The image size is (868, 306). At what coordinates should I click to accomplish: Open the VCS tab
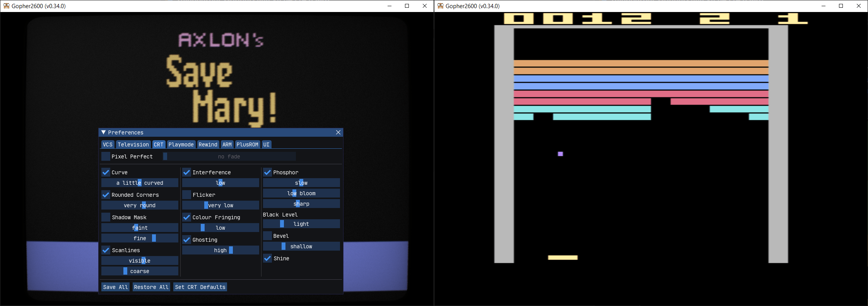[108, 144]
